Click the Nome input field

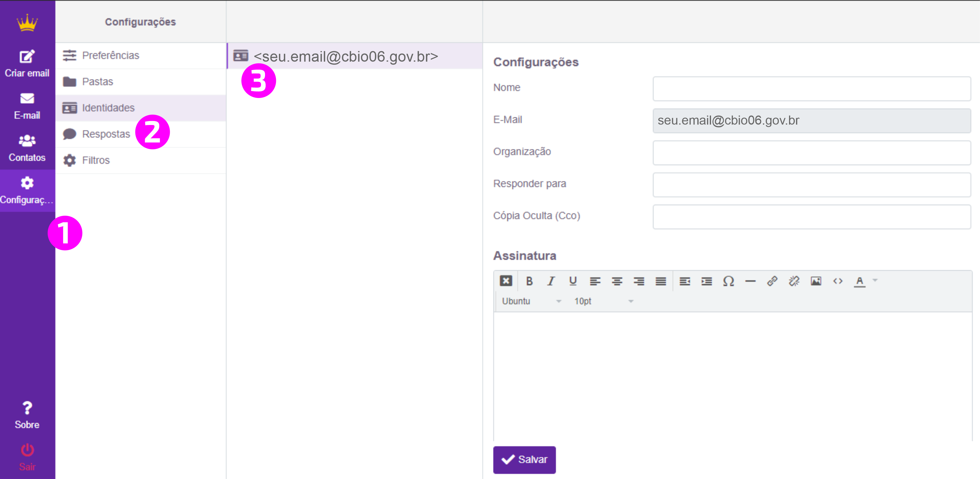[x=812, y=89]
